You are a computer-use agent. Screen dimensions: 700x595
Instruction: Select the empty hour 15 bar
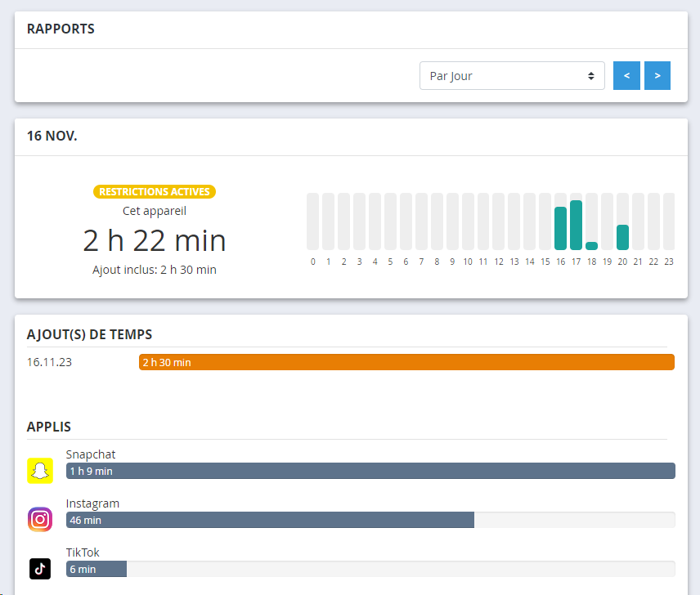tap(545, 221)
